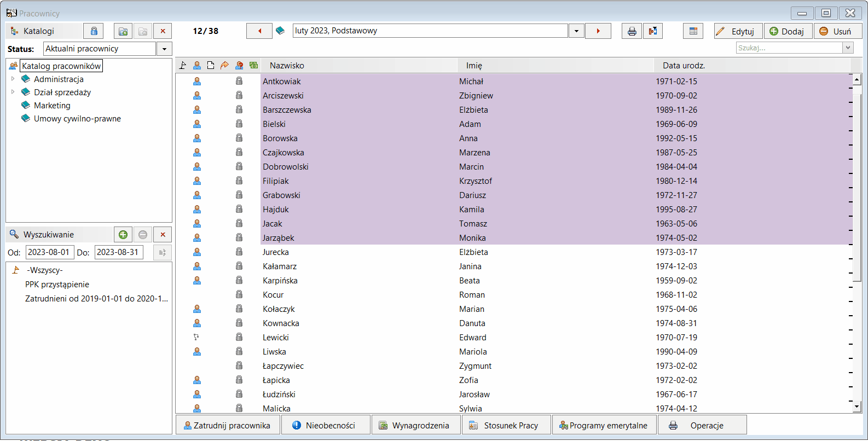This screenshot has width=868, height=441.
Task: Click the green money column header icon
Action: [x=253, y=66]
